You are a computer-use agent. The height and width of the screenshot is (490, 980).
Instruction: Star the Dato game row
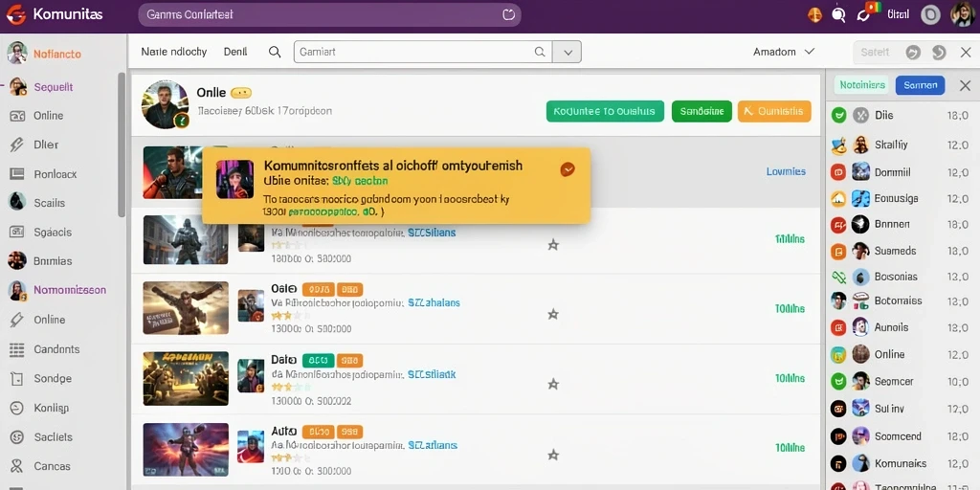pyautogui.click(x=553, y=384)
